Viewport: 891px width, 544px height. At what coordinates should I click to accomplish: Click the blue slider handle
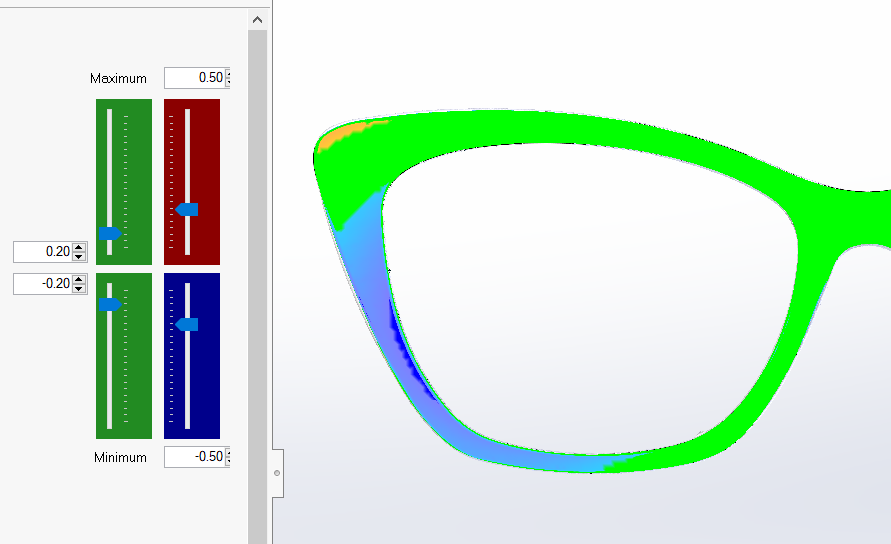186,325
